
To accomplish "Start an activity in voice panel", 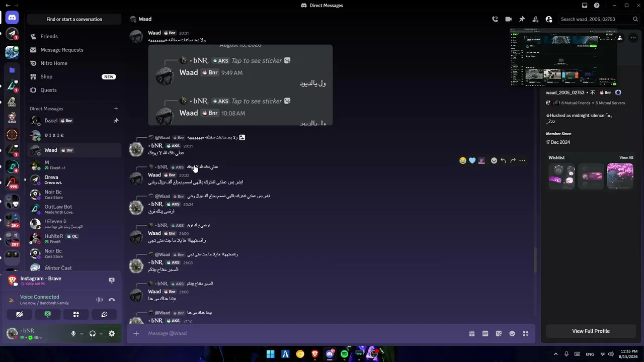I will tap(76, 314).
